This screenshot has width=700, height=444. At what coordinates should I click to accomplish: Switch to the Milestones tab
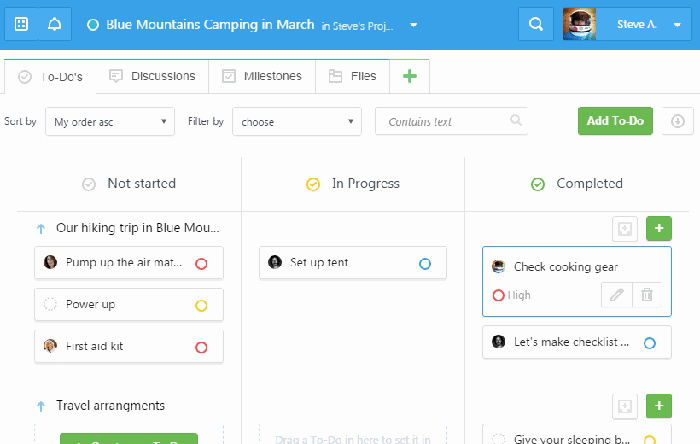tap(262, 76)
